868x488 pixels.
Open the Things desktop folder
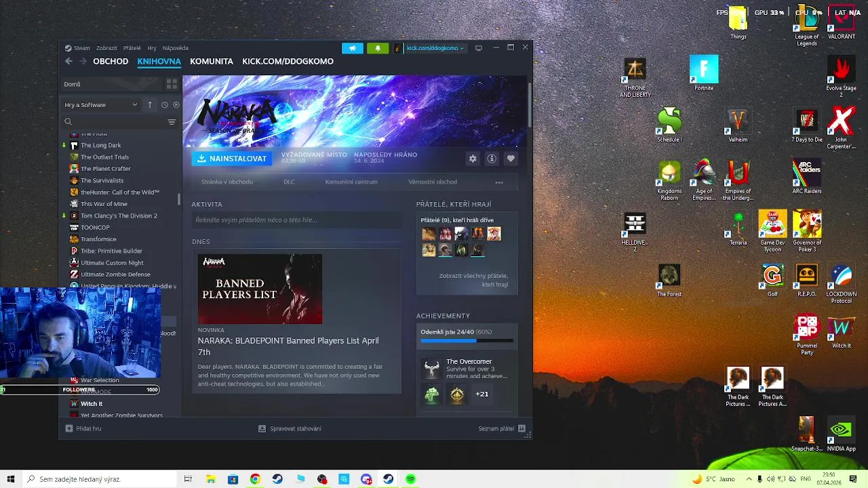738,22
